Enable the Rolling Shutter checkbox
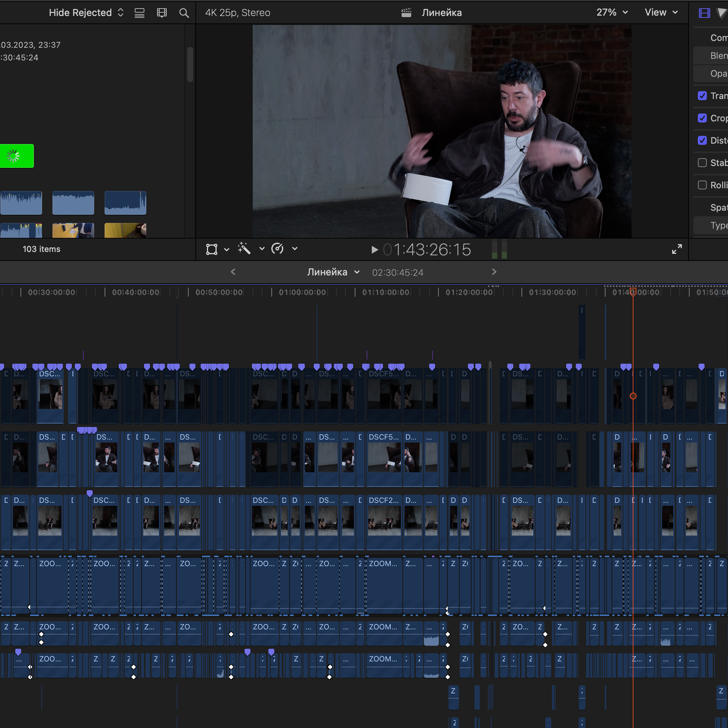This screenshot has width=728, height=728. pyautogui.click(x=702, y=185)
